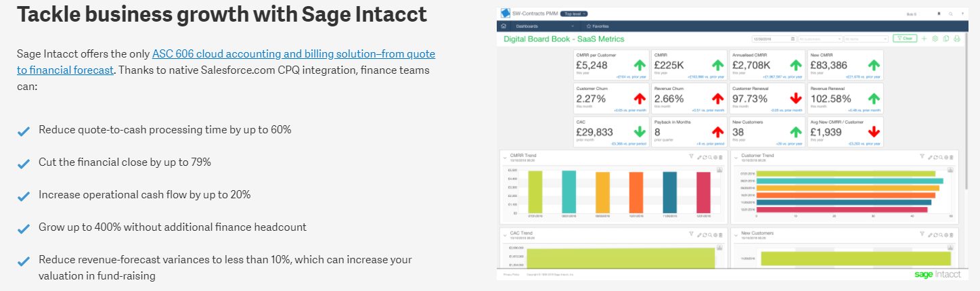Image resolution: width=980 pixels, height=291 pixels.
Task: Open the Top level entity dropdown
Action: (x=574, y=14)
